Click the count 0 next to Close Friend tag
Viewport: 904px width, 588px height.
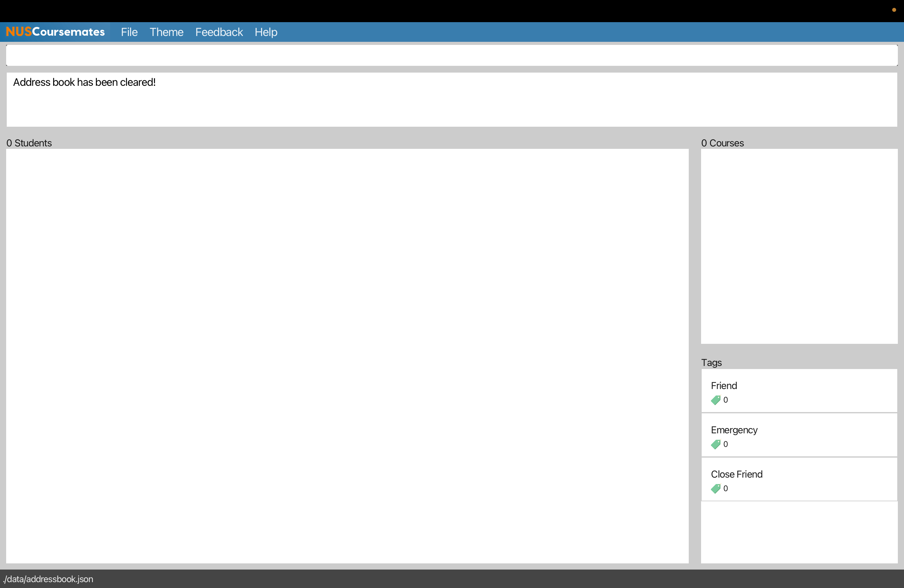tap(725, 488)
